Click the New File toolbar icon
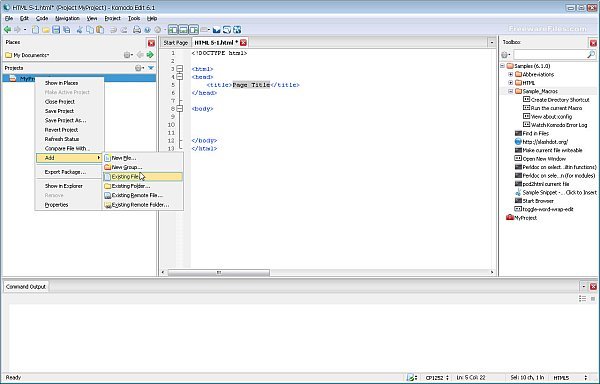This screenshot has width=600, height=384. tap(35, 29)
